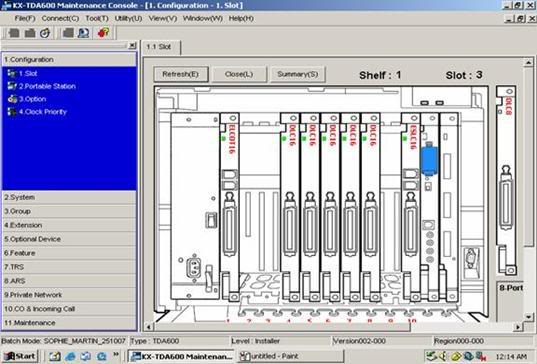
Task: Click the 8-Port label in side panel
Action: click(511, 288)
